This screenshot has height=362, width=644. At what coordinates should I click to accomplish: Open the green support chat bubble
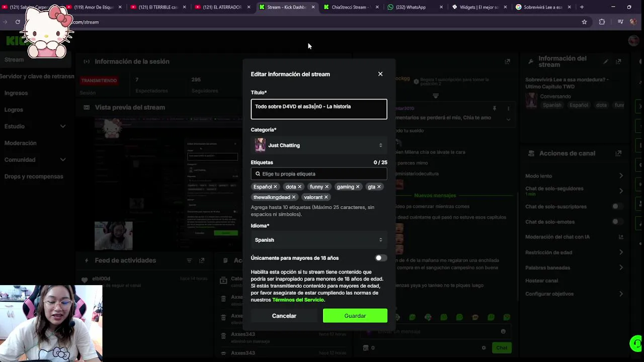pos(636,344)
